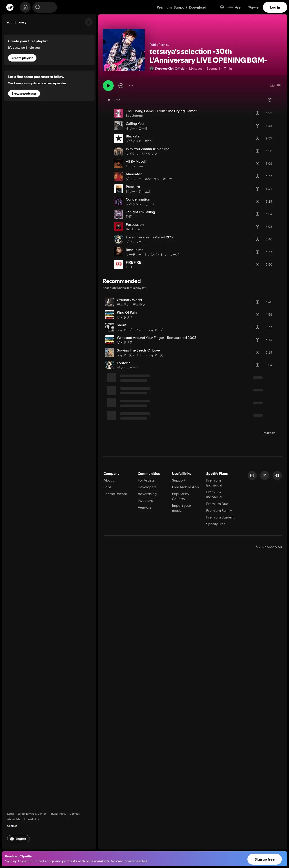Open Spotify's X (Twitter) page
The width and height of the screenshot is (289, 868).
(265, 475)
